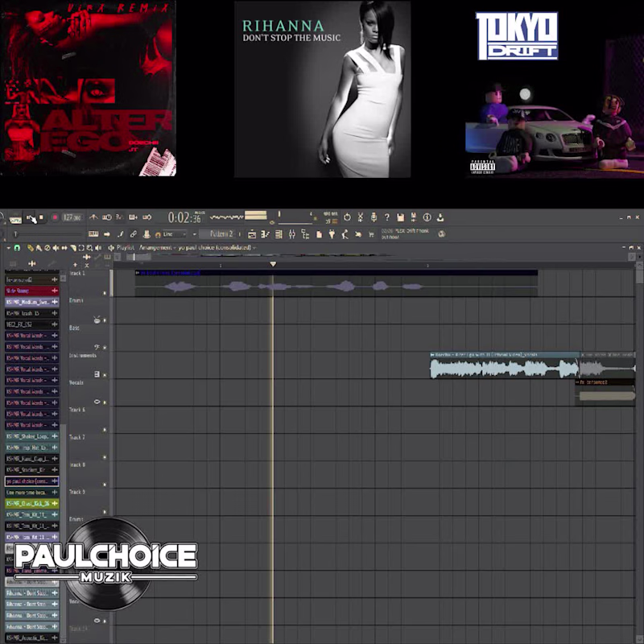
Task: Toggle the Pattern/Song mode switch
Action: point(15,219)
